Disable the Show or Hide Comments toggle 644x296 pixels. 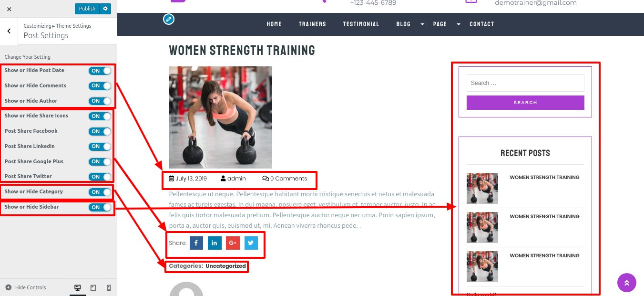pos(100,86)
